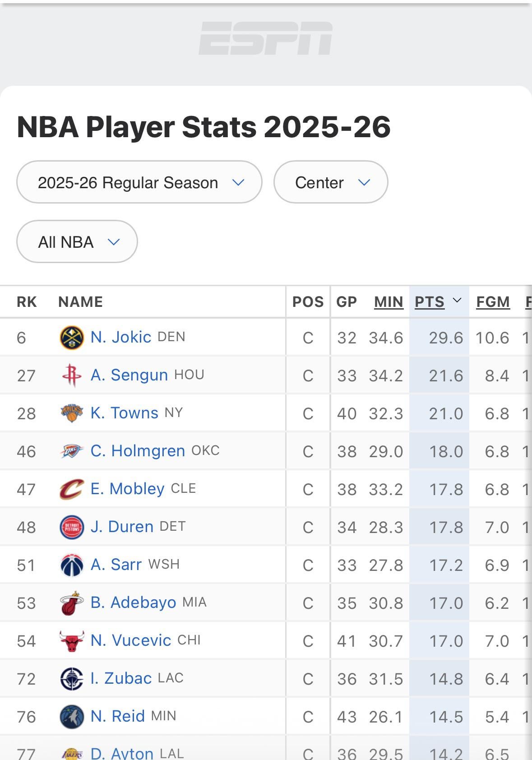This screenshot has height=760, width=532.
Task: Expand the All NBA league dropdown
Action: point(77,242)
